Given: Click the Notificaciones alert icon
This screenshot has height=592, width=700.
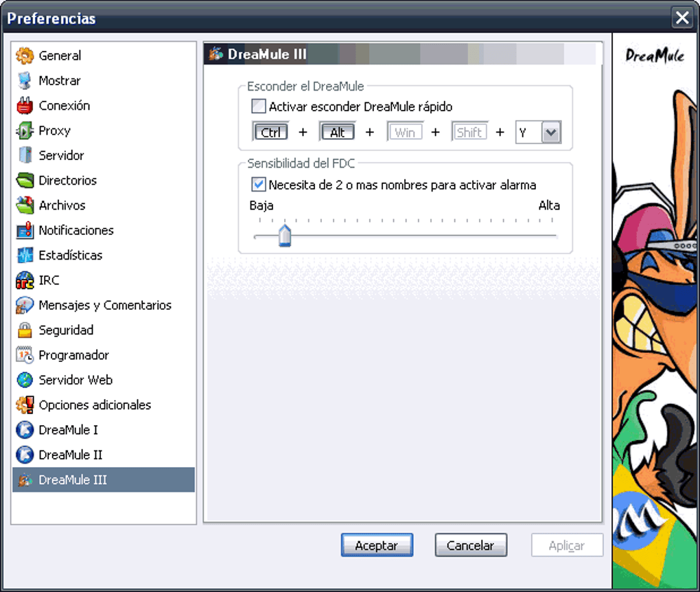Looking at the screenshot, I should pos(25,230).
